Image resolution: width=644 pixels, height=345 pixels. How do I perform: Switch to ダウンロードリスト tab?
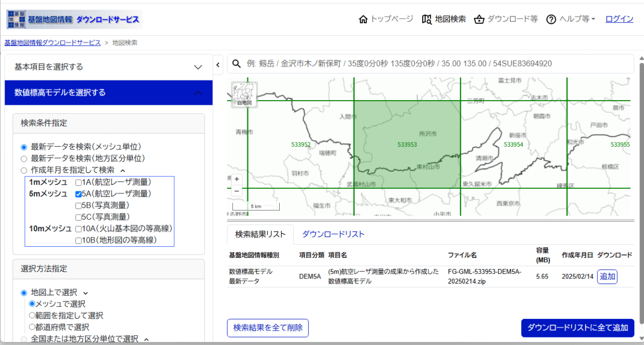333,234
